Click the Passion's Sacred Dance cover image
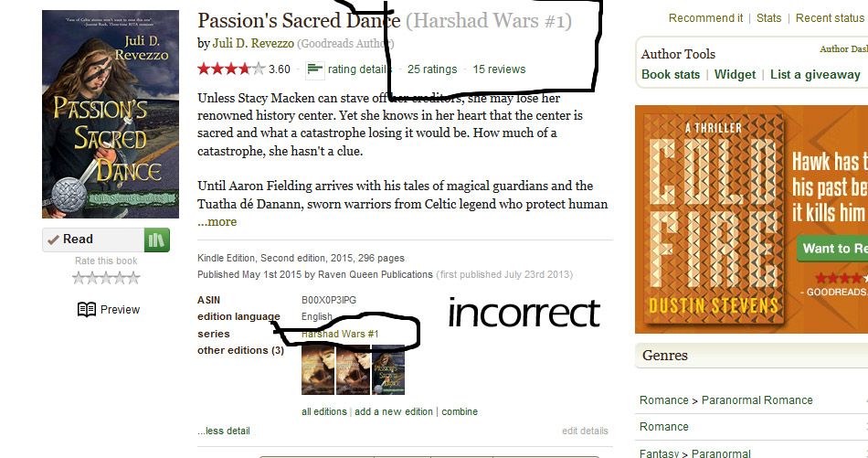 [111, 114]
